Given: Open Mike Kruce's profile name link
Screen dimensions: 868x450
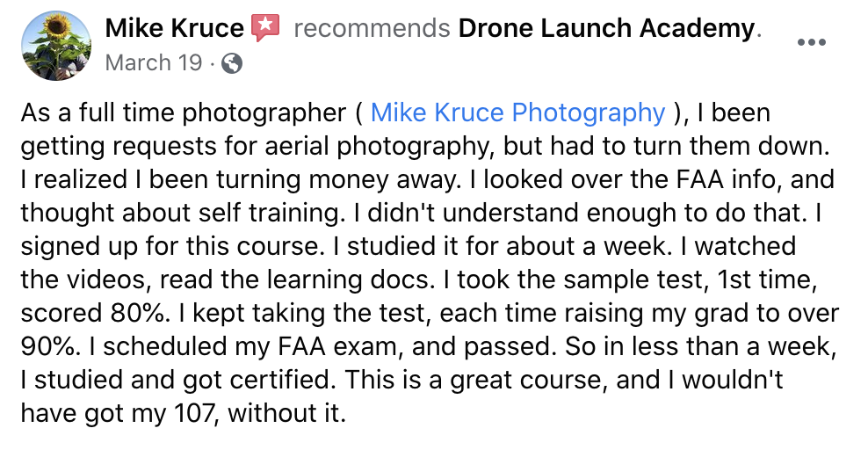Looking at the screenshot, I should pyautogui.click(x=174, y=28).
